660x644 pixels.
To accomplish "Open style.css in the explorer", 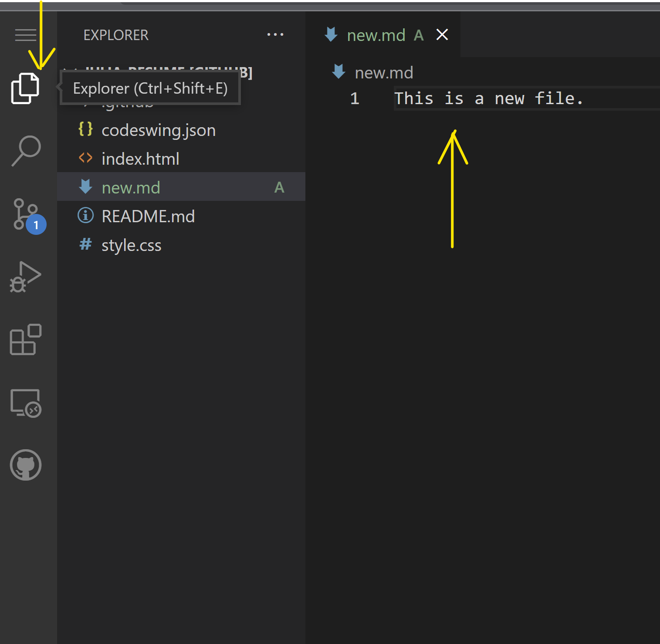I will [181, 245].
